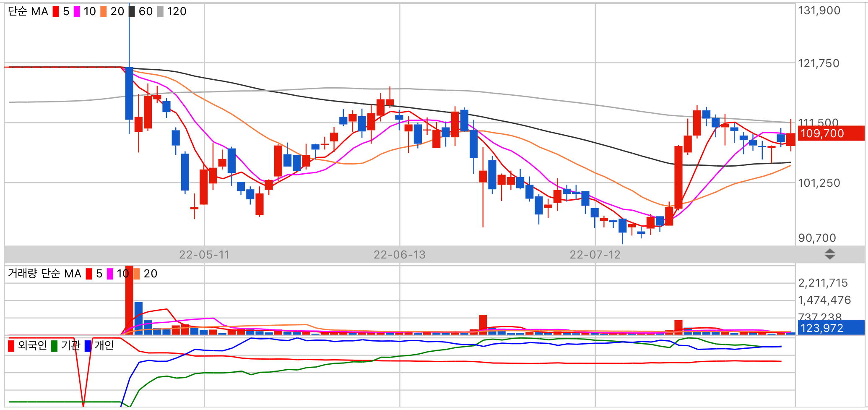The width and height of the screenshot is (868, 410).
Task: Click the 131,900 price axis label
Action: 819,10
